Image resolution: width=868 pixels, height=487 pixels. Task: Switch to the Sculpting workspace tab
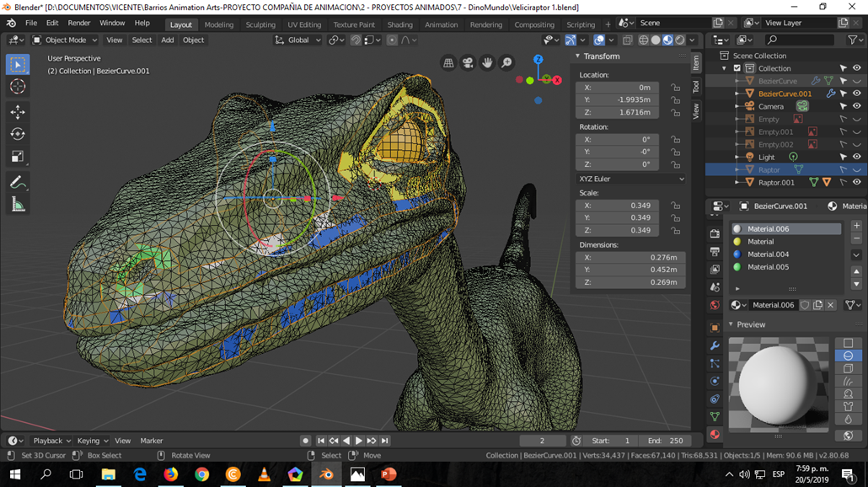(x=260, y=24)
